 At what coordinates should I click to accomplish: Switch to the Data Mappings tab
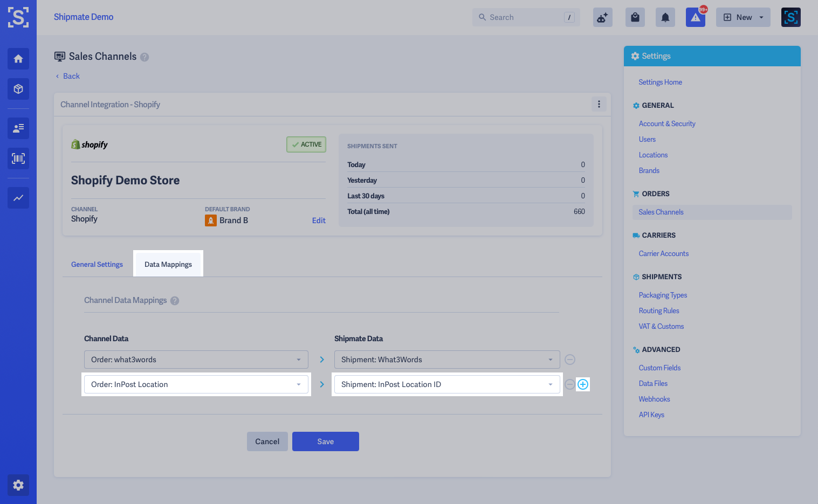[168, 264]
